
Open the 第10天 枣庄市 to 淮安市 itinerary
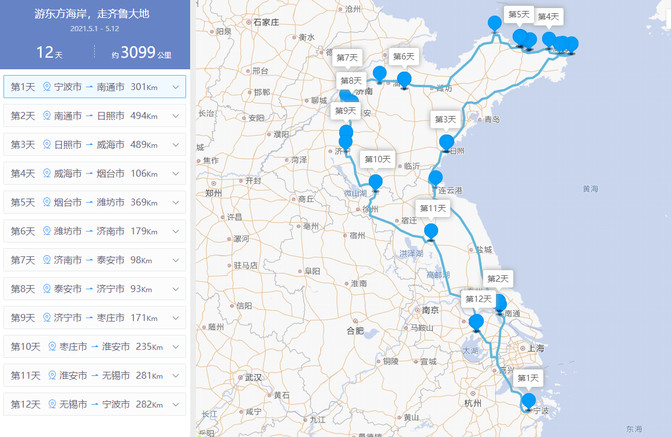click(94, 347)
